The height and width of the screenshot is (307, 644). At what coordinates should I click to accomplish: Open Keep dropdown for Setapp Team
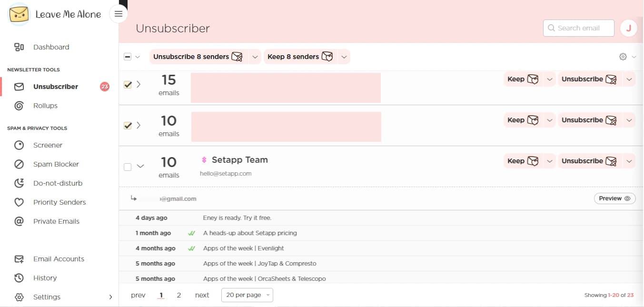[x=549, y=161]
